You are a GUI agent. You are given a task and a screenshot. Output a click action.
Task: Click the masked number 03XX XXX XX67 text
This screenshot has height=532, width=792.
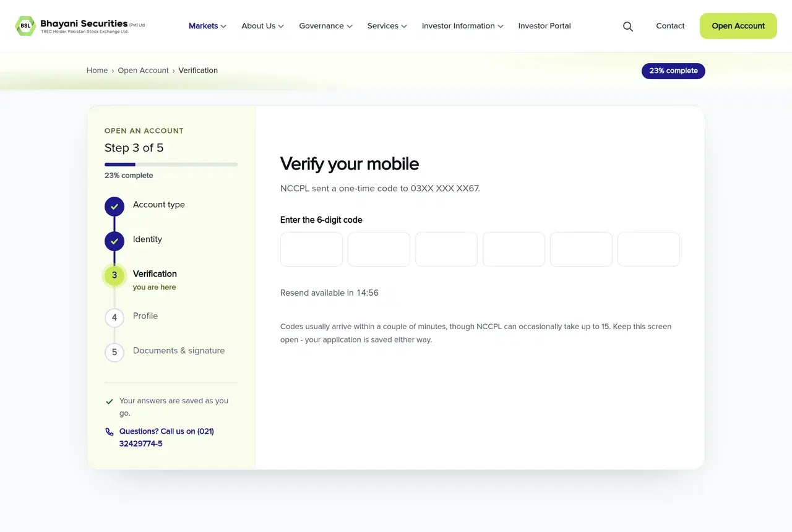coord(445,189)
